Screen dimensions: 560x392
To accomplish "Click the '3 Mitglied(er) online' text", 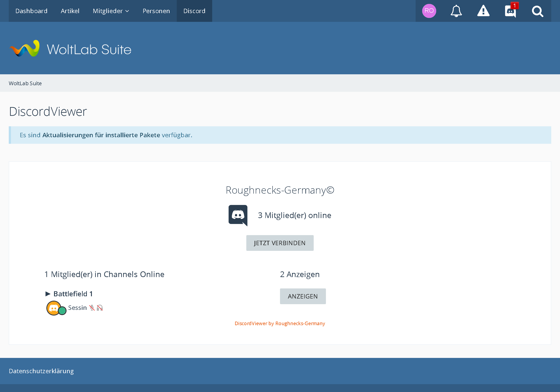I will click(294, 215).
